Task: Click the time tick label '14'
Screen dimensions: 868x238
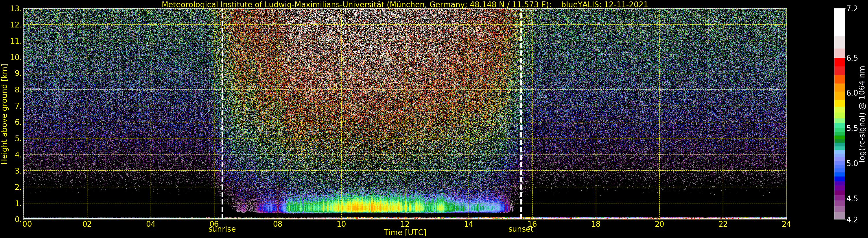Action: [469, 224]
